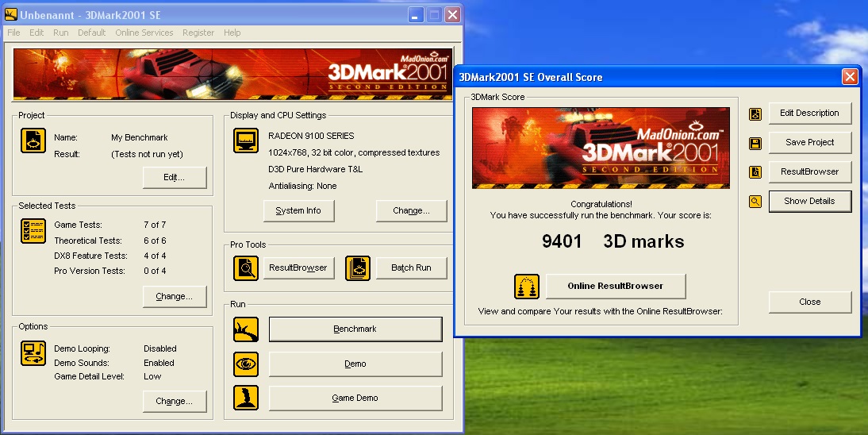
Task: Click Change... under Options
Action: coord(175,401)
